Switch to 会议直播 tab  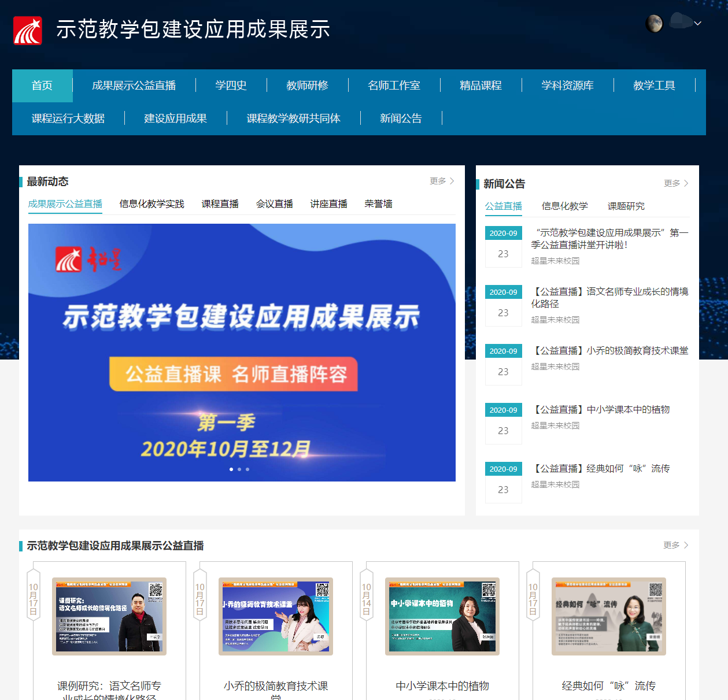click(x=275, y=204)
